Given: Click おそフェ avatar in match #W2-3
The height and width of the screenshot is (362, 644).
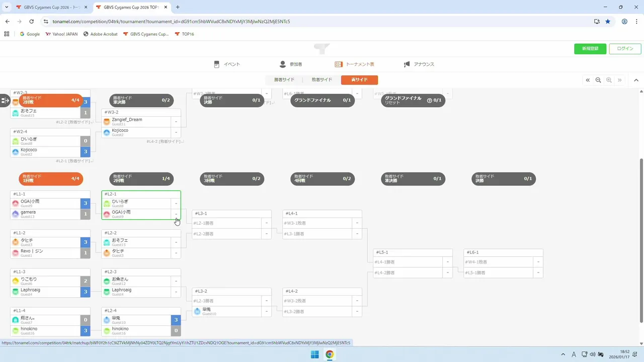Looking at the screenshot, I should pyautogui.click(x=16, y=113).
